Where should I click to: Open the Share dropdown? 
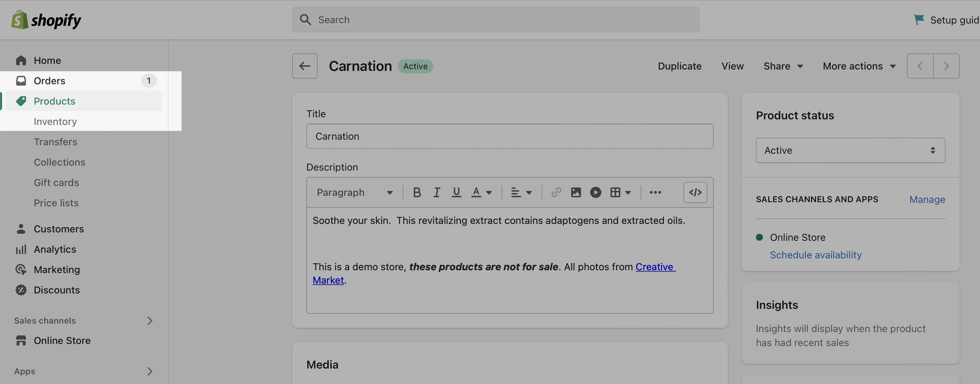coord(783,66)
